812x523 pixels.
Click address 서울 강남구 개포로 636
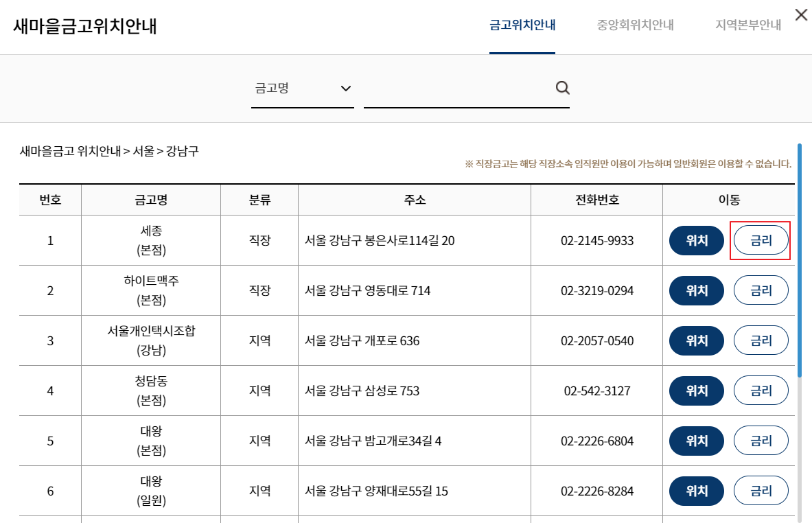pos(362,341)
